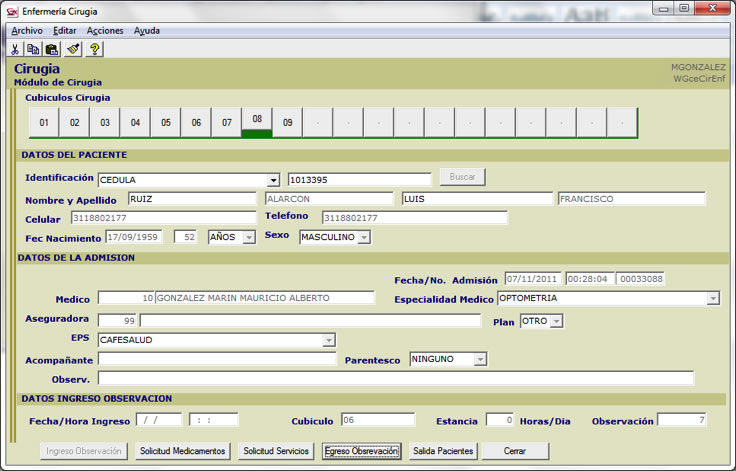Select the highlighted cubicle 08
This screenshot has width=736, height=471.
coord(257,121)
